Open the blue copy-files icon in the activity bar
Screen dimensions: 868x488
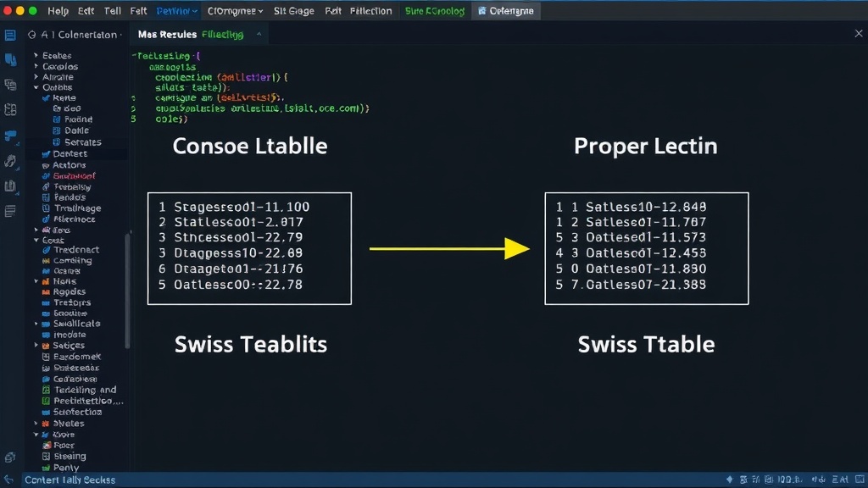tap(10, 60)
